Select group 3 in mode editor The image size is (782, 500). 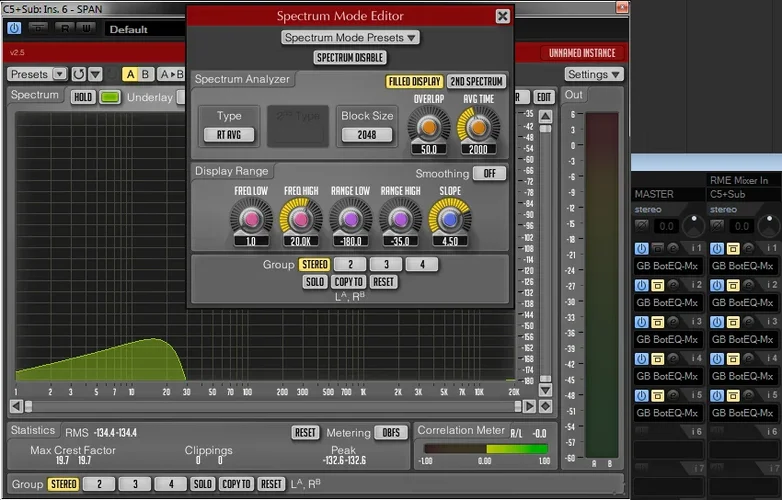point(386,264)
